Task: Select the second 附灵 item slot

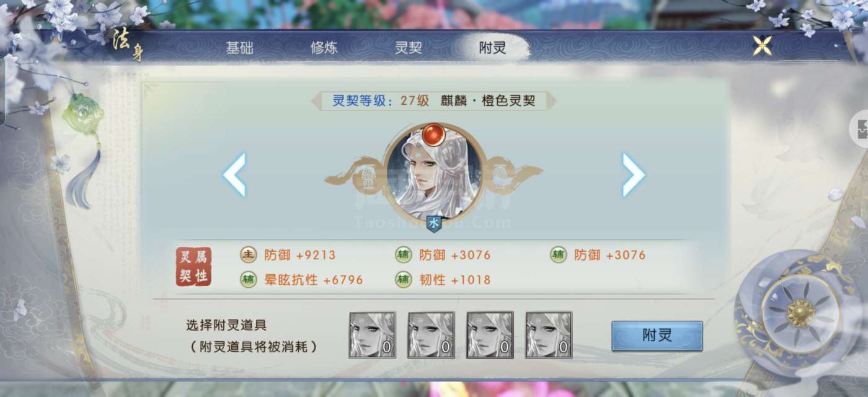Action: click(x=431, y=335)
